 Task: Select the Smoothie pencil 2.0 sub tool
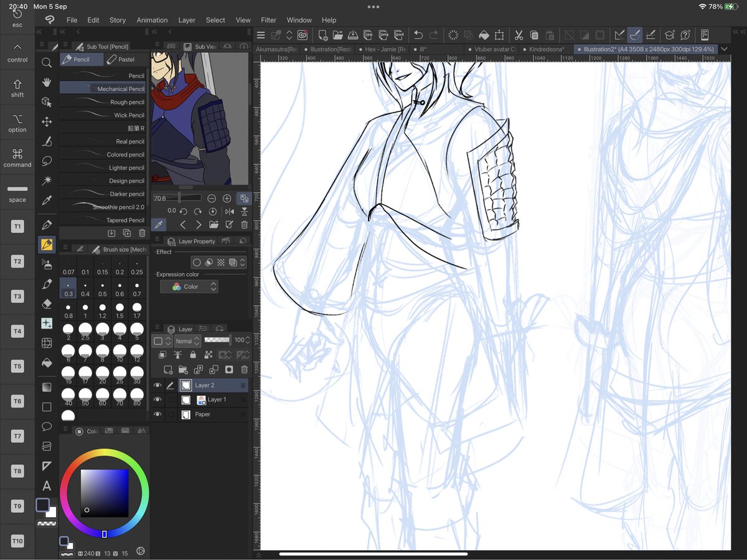click(x=103, y=207)
